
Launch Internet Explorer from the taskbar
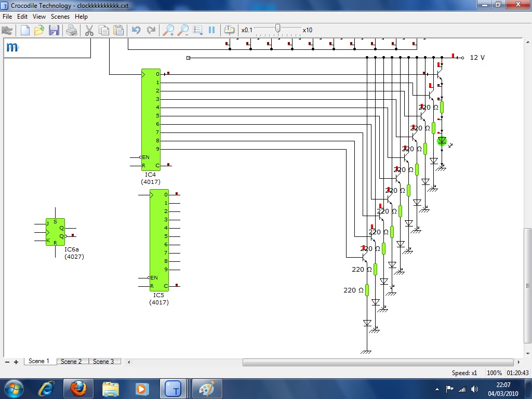tap(46, 389)
